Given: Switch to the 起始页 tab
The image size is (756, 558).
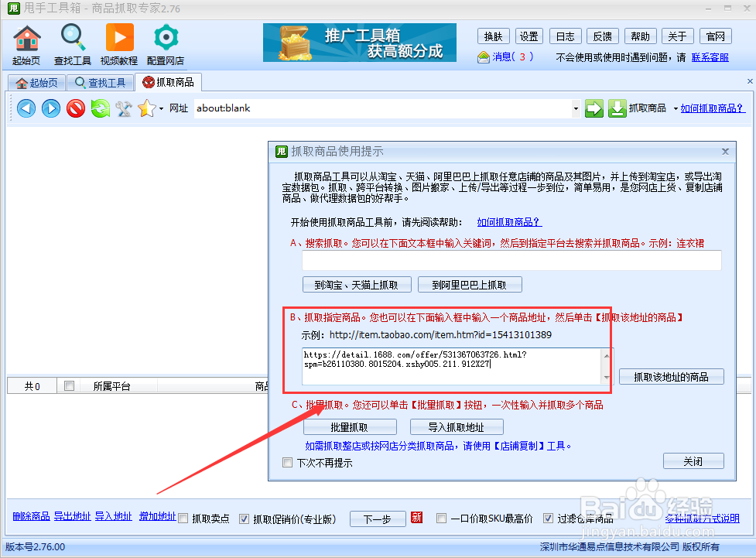Looking at the screenshot, I should click(x=36, y=83).
